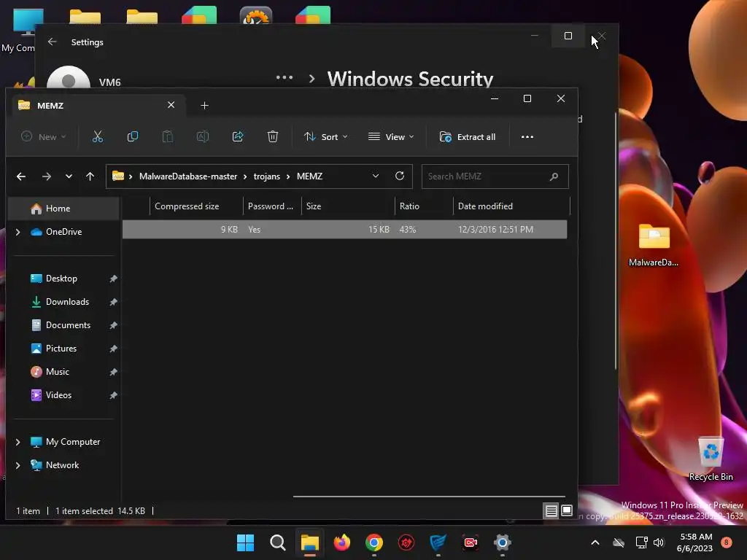Click the Delete trash icon in toolbar
Viewport: 747px width, 560px height.
[x=273, y=136]
